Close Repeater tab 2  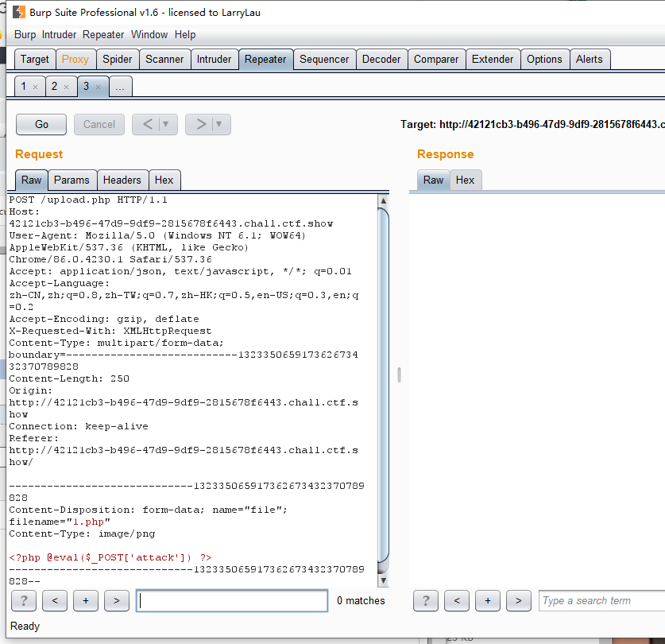66,87
